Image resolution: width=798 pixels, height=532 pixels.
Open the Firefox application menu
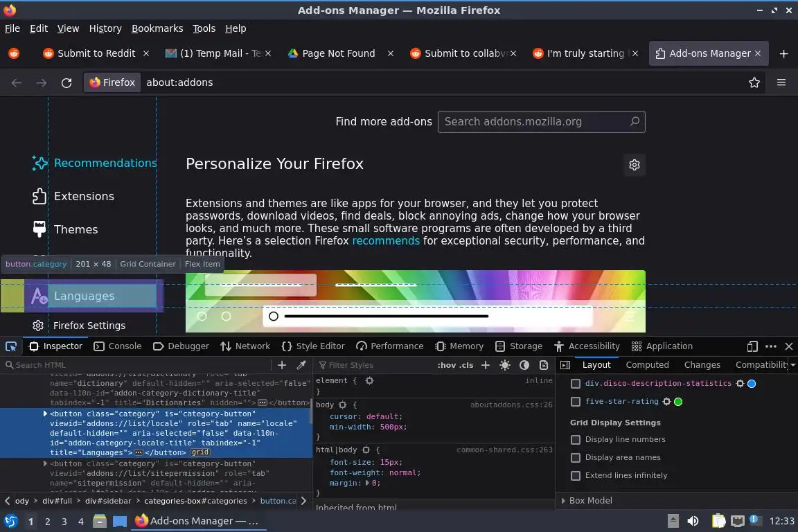tap(781, 82)
